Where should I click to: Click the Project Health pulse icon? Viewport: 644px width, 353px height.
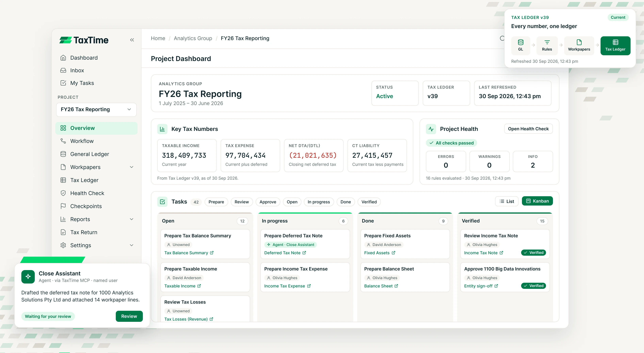coord(431,129)
